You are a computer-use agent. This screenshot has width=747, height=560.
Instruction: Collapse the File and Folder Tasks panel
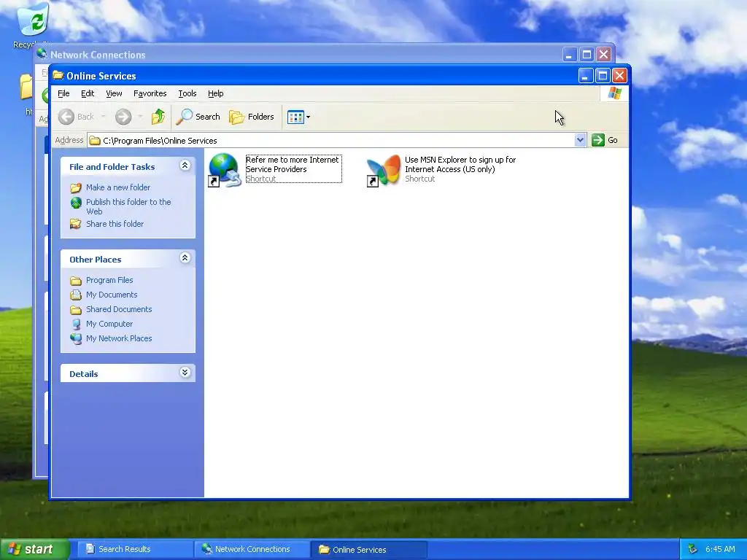[x=185, y=166]
